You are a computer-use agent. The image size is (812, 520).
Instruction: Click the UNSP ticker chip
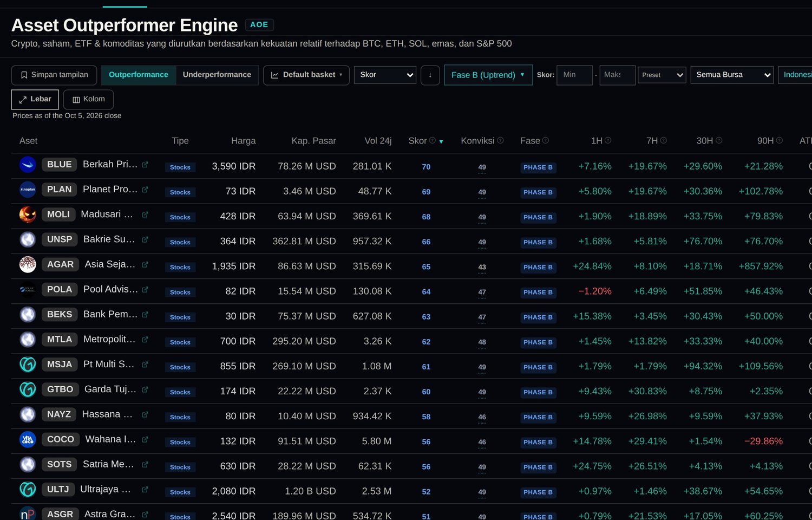[60, 239]
